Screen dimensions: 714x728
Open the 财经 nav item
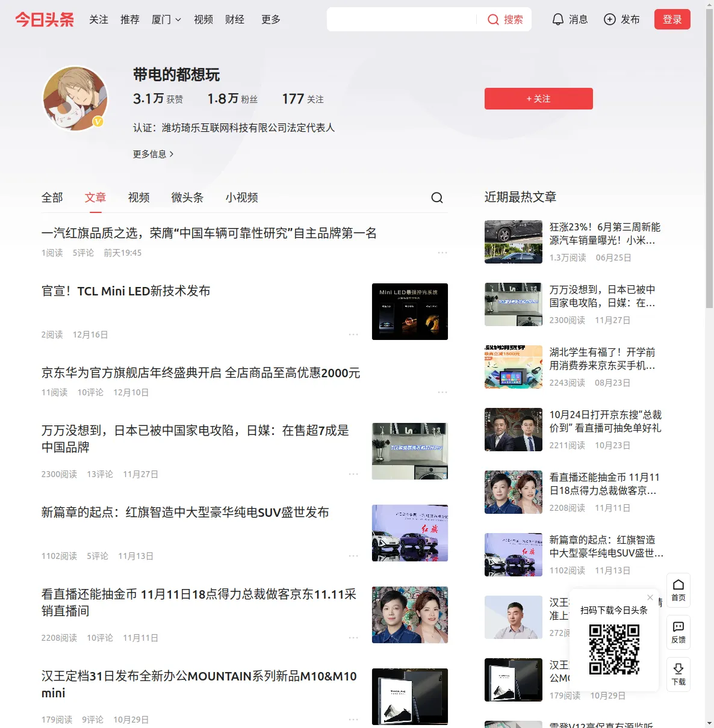click(235, 20)
